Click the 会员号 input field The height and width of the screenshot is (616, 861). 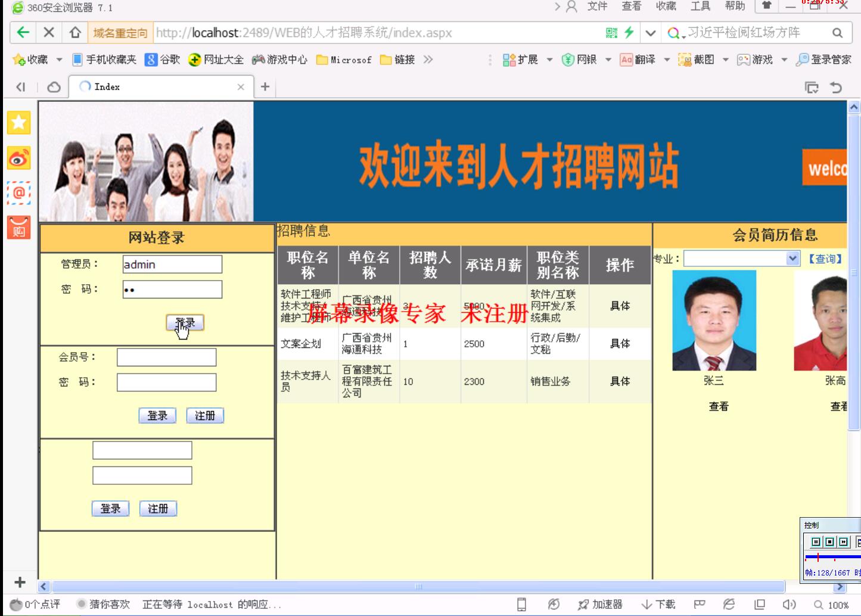click(x=167, y=357)
